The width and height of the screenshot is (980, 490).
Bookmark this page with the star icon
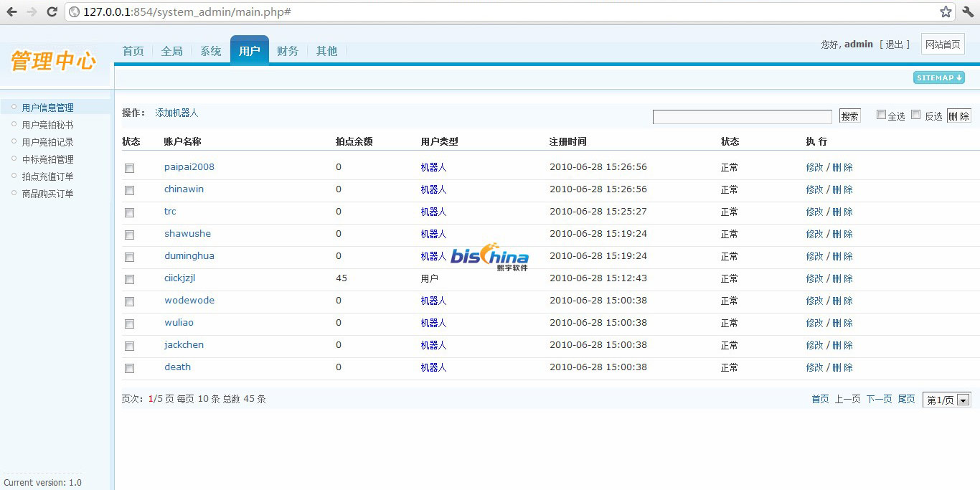[946, 11]
